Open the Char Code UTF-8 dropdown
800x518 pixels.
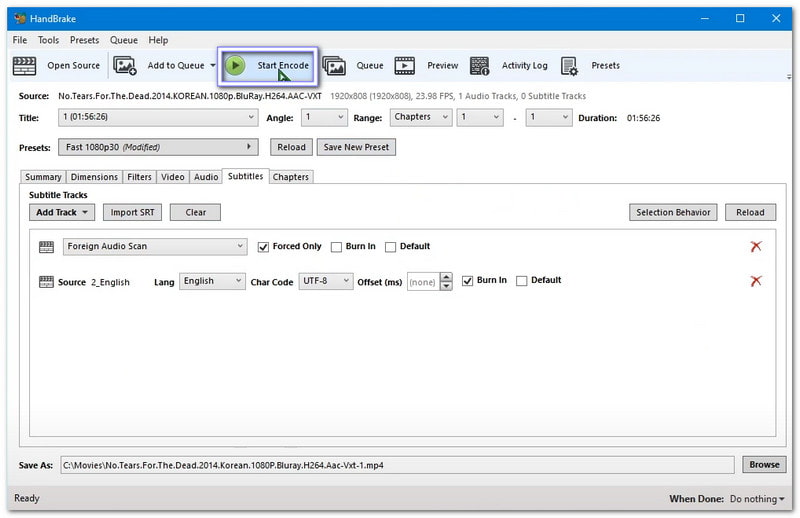coord(327,281)
